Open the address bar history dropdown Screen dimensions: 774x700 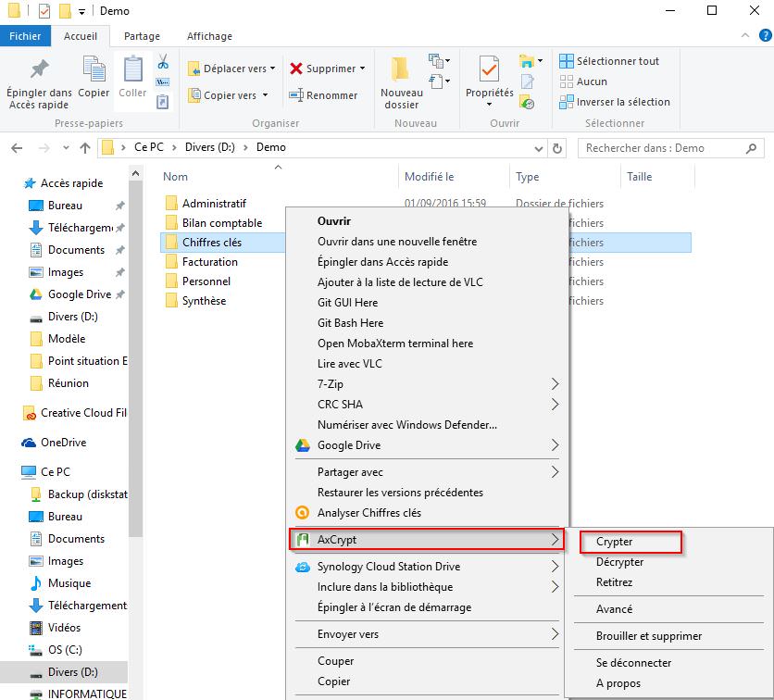pyautogui.click(x=540, y=148)
